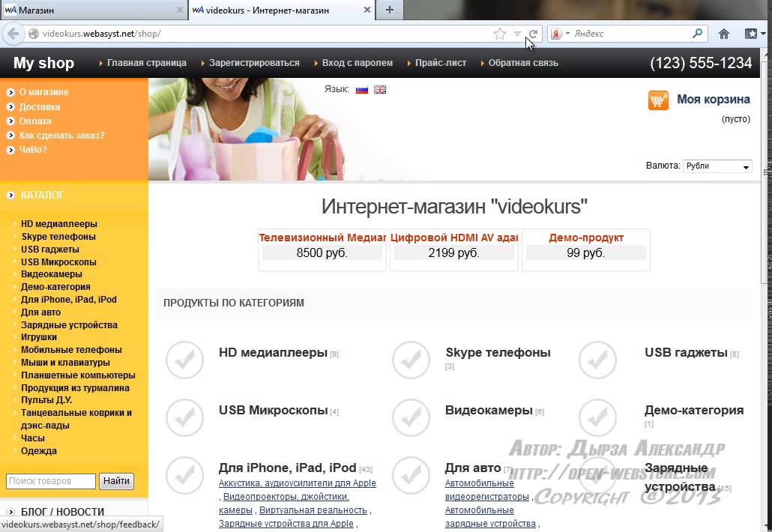Reload the page with the refresh icon
This screenshot has width=772, height=532.
pyautogui.click(x=533, y=34)
